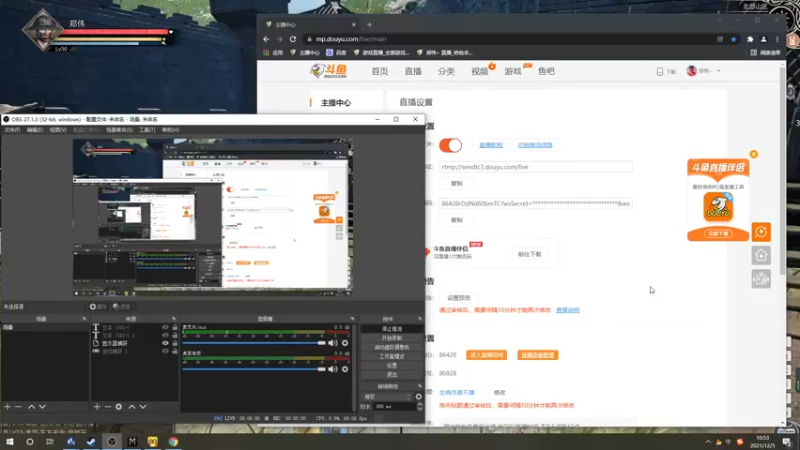Open scene transition type dropdown
The height and width of the screenshot is (450, 800).
tap(386, 396)
